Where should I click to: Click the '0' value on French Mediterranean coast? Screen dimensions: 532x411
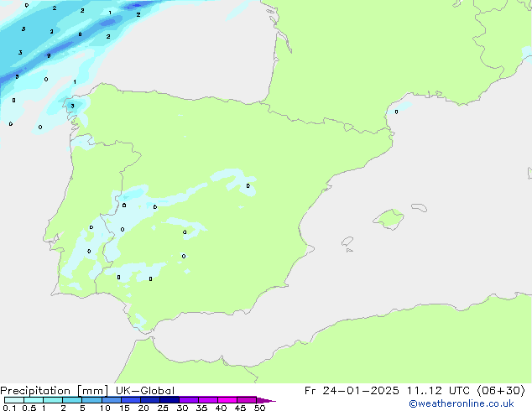point(396,112)
